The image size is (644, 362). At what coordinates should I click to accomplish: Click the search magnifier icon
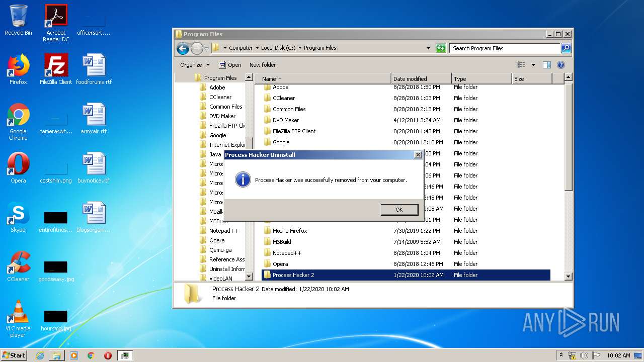pyautogui.click(x=566, y=48)
